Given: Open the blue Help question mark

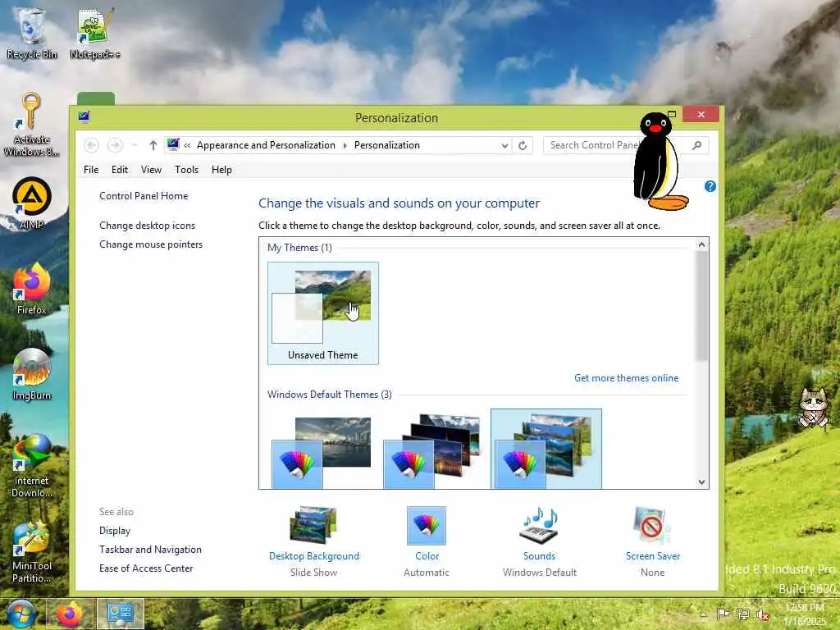Looking at the screenshot, I should click(710, 186).
